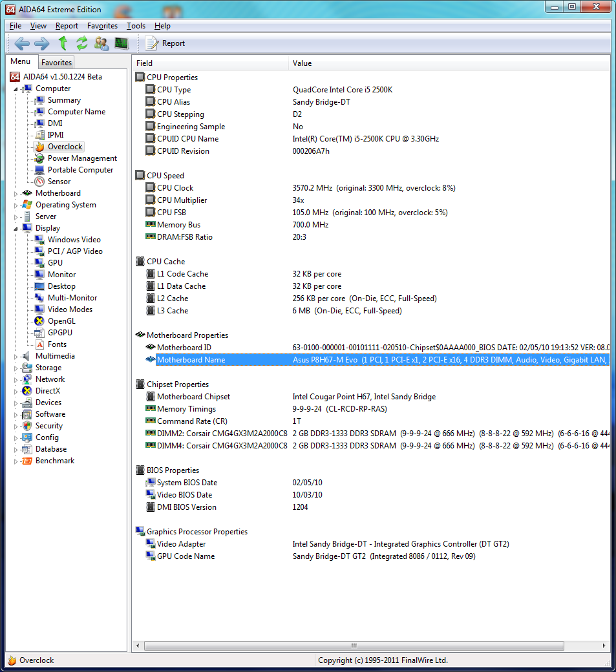Select Video Modes tree item
Screen dimensions: 616x672
pyautogui.click(x=70, y=309)
